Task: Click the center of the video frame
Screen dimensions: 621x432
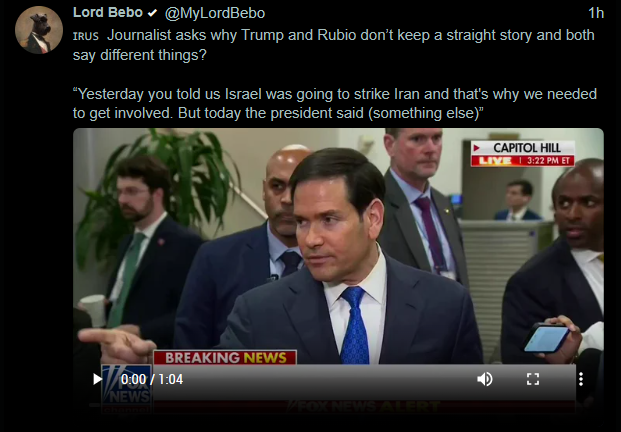Action: [338, 271]
